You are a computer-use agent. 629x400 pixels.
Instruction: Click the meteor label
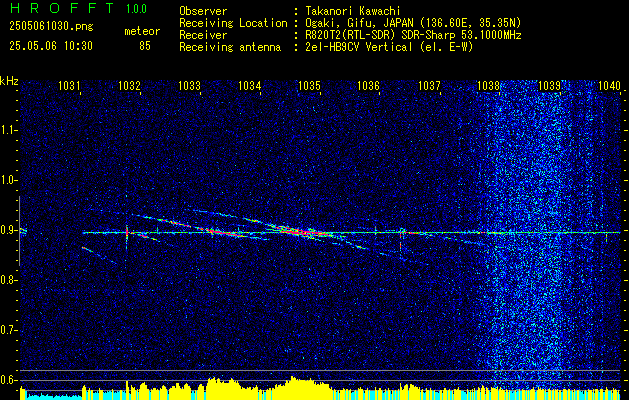coord(142,32)
